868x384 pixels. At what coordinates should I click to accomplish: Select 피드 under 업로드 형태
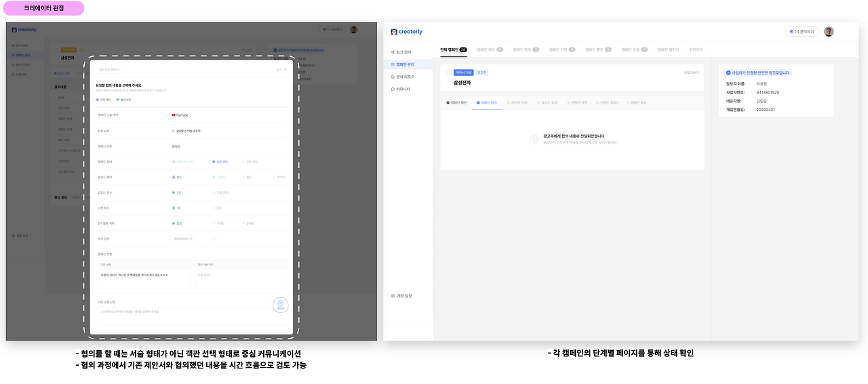[176, 177]
